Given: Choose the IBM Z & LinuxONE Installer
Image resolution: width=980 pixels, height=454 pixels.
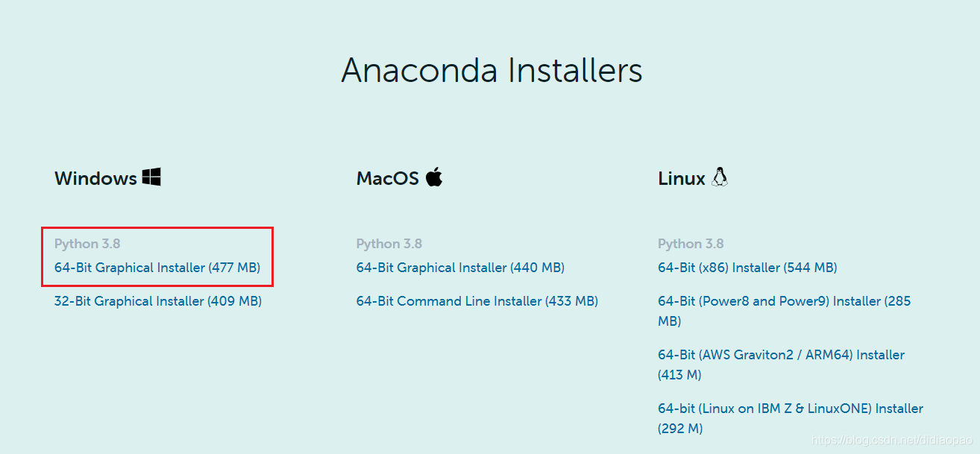Looking at the screenshot, I should click(791, 409).
